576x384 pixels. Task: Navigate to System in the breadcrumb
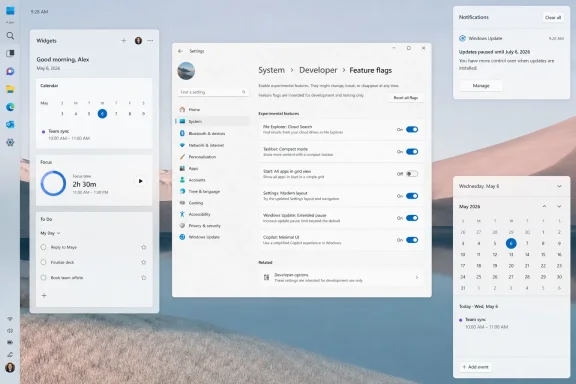click(271, 70)
